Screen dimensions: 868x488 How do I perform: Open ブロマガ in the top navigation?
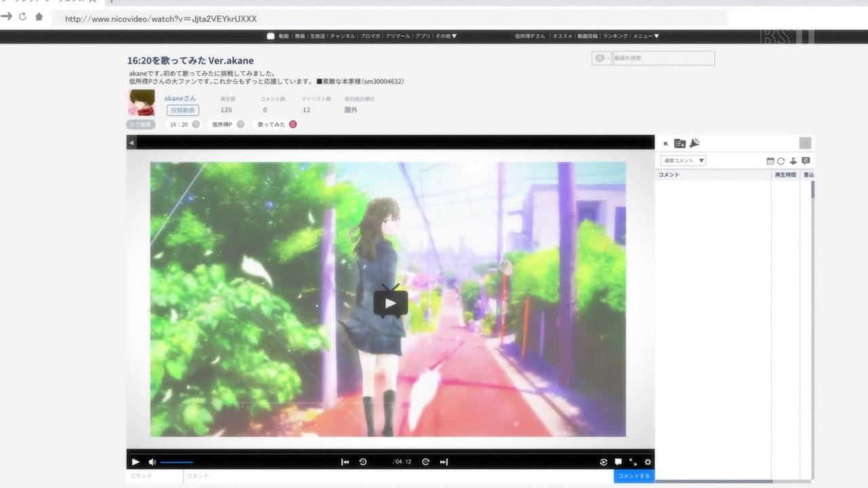(x=370, y=36)
